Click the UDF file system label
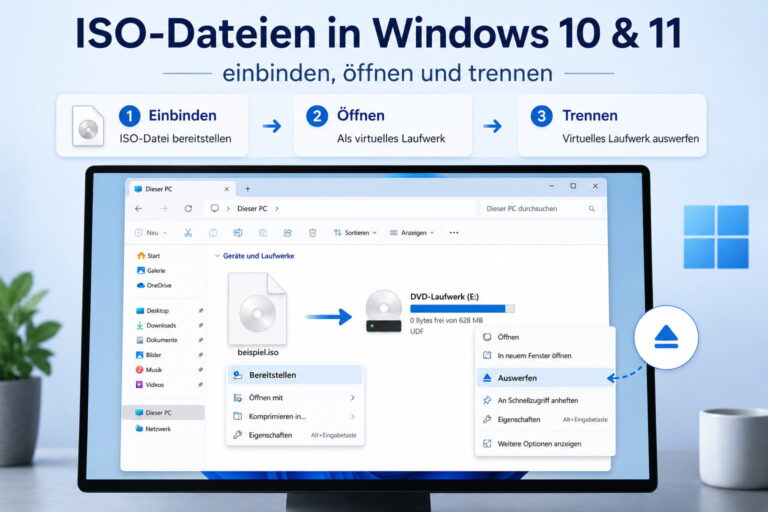Screen dimensions: 768x512 (417, 331)
